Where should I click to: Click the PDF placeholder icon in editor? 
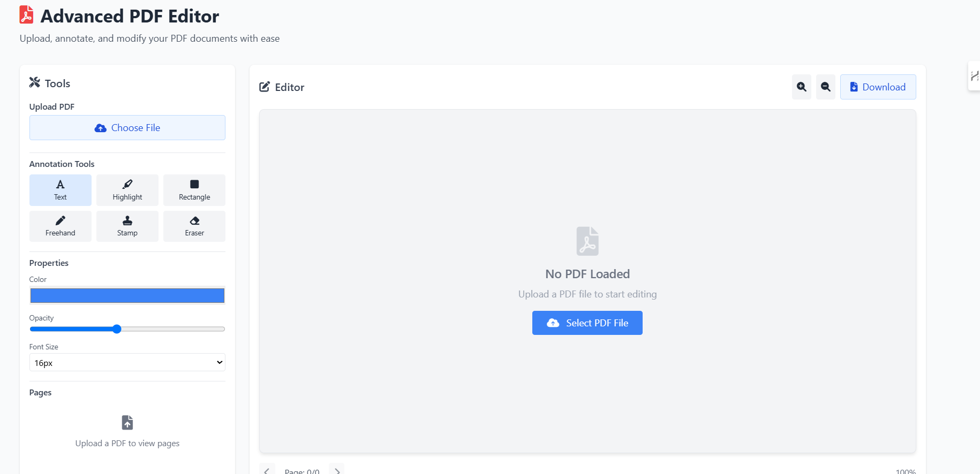(x=587, y=241)
